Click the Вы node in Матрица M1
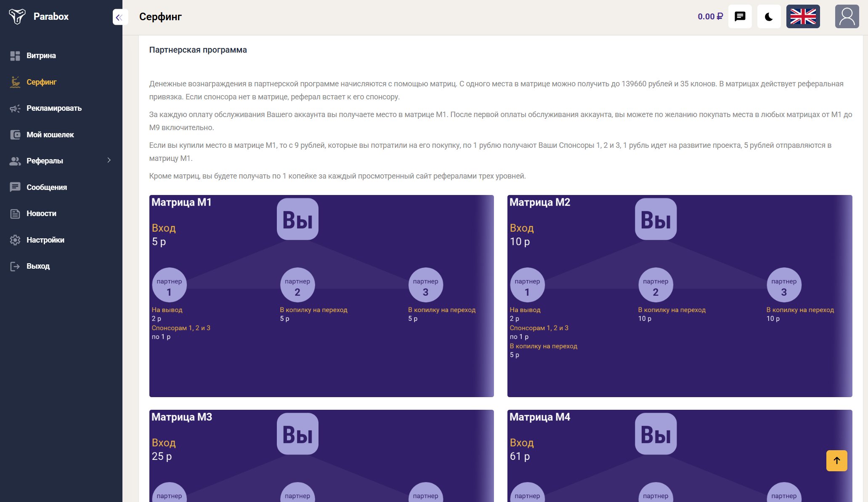Viewport: 868px width, 502px height. click(297, 219)
